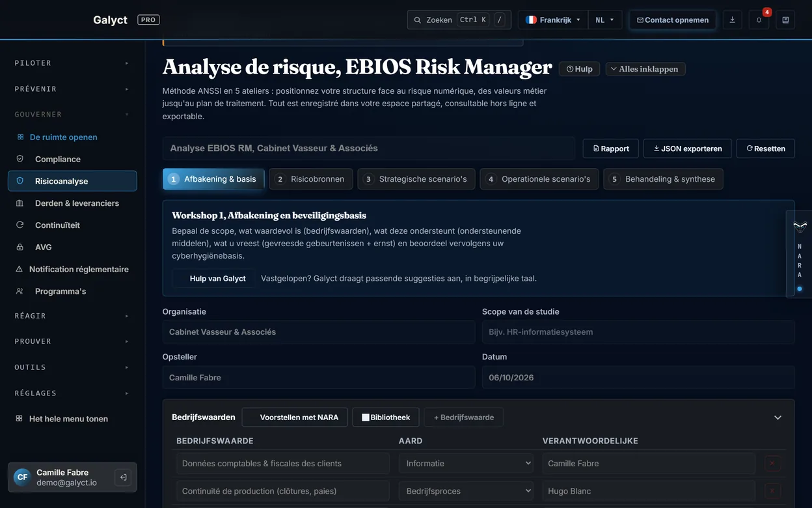Collapse the GOUVERNER menu section

tap(72, 115)
